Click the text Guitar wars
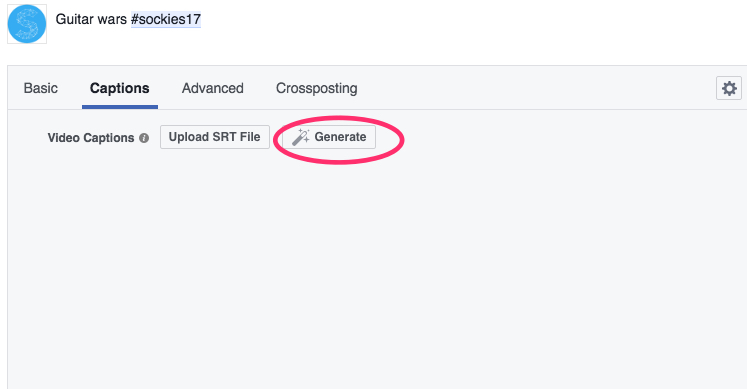Screen dimensions: 747x389 click(x=91, y=19)
